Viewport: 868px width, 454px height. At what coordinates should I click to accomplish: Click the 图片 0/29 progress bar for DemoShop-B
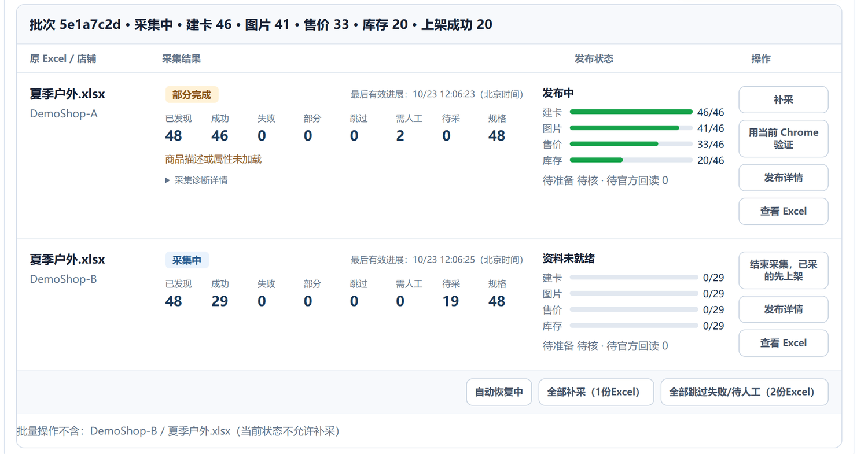pos(634,294)
